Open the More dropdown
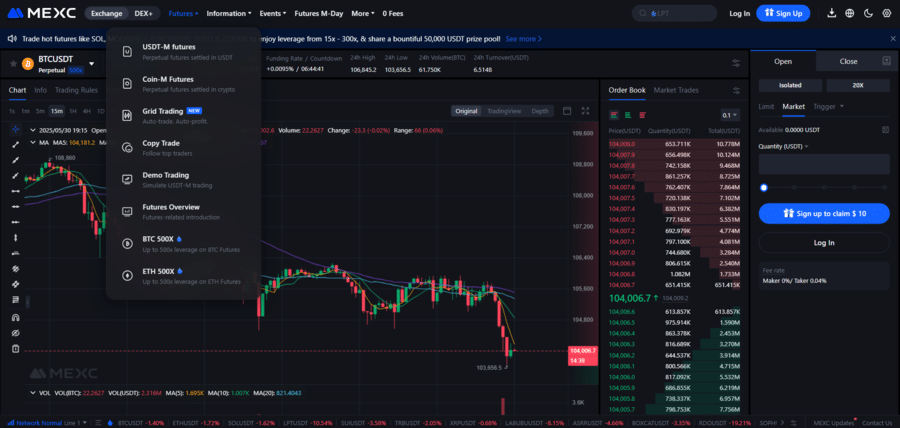900x428 pixels. (363, 13)
